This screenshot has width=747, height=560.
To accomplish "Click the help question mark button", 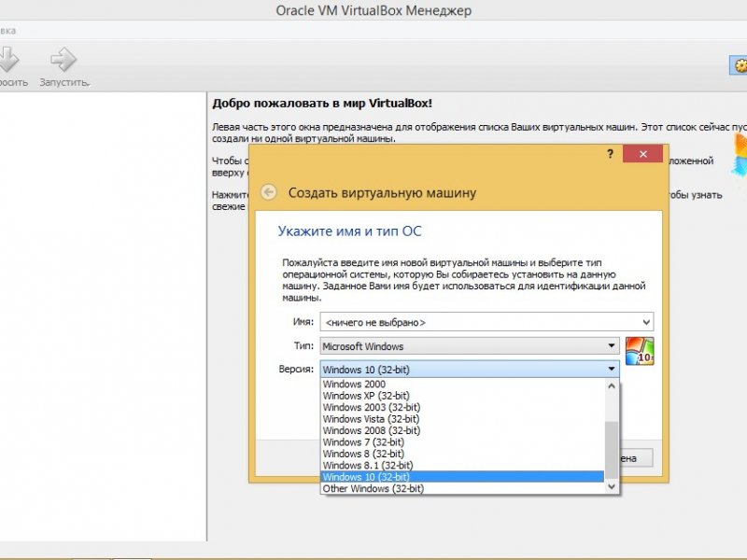I will pyautogui.click(x=610, y=154).
